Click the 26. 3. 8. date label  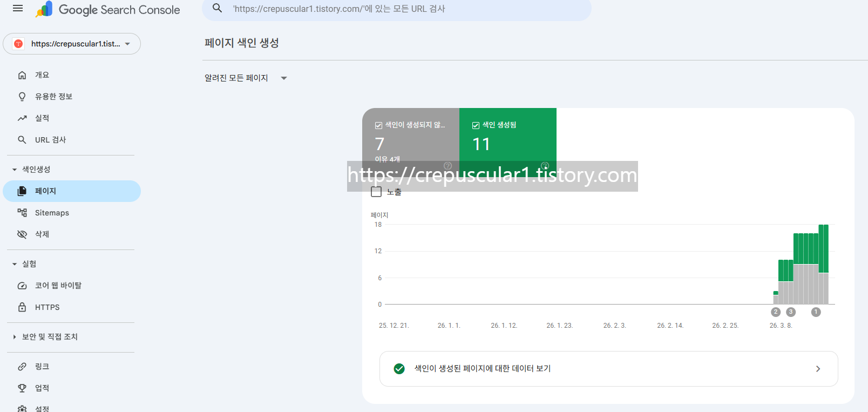[781, 326]
